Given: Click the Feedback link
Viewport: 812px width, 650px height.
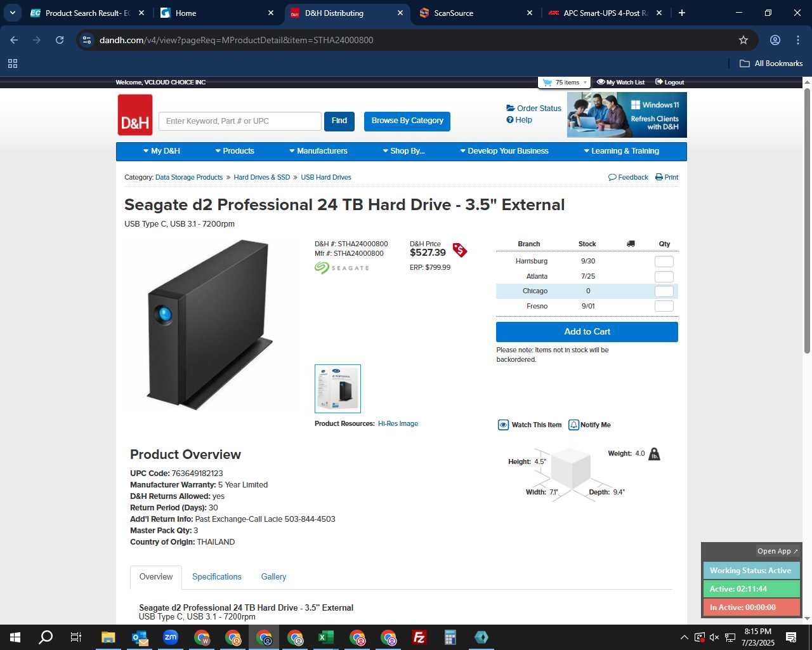Looking at the screenshot, I should [x=628, y=178].
